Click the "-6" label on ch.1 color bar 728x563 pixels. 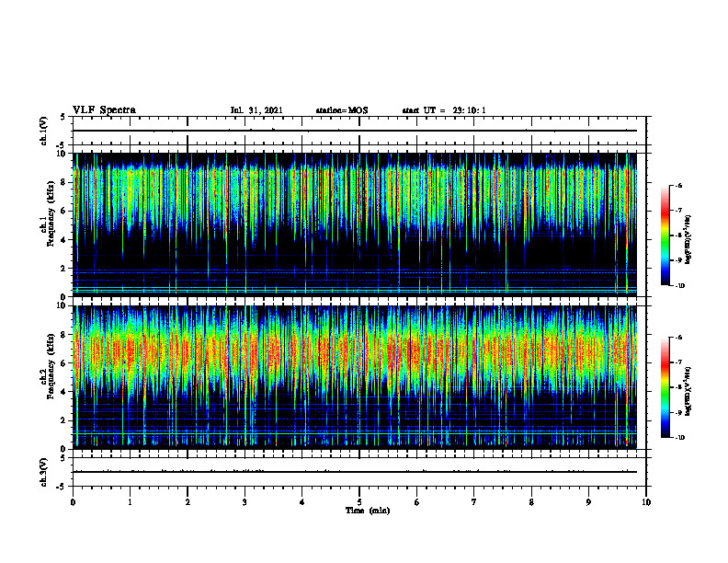coord(678,186)
